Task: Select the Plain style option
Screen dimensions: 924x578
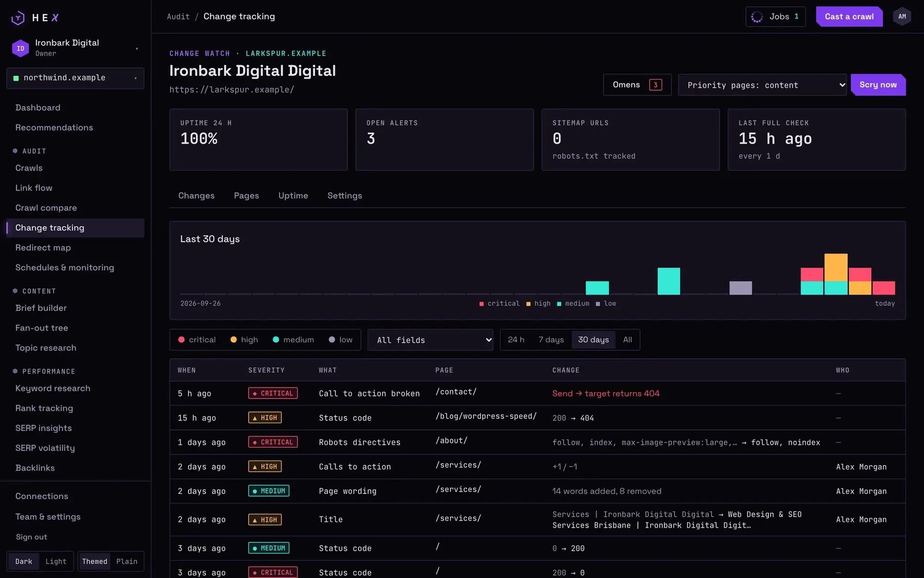Action: (127, 561)
